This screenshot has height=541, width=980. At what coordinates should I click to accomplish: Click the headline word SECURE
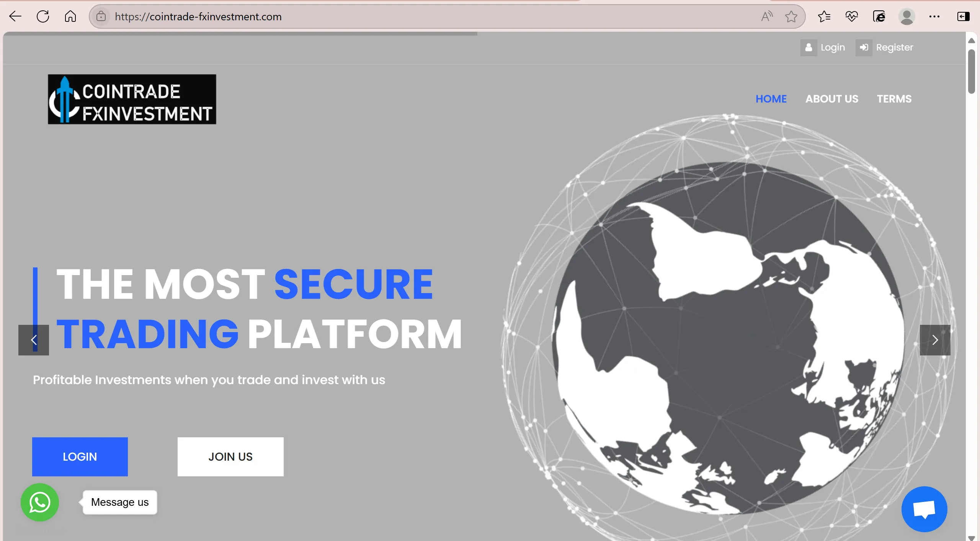354,284
